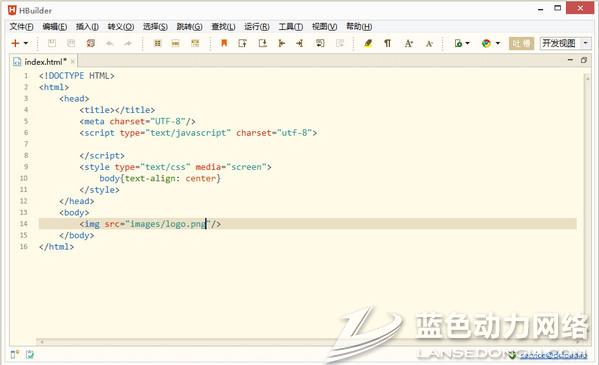This screenshot has height=365, width=599.
Task: Open dropdown arrow next to green run icon
Action: click(468, 43)
